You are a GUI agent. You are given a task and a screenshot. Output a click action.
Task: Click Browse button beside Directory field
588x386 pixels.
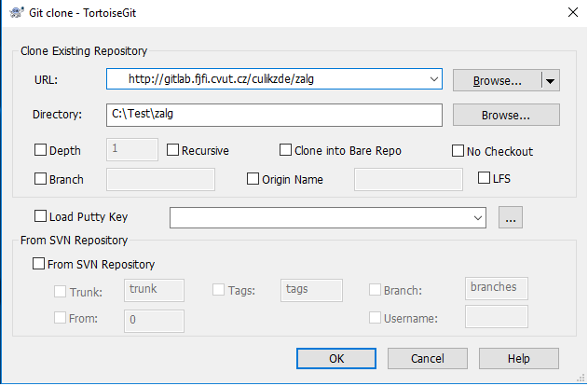click(506, 115)
